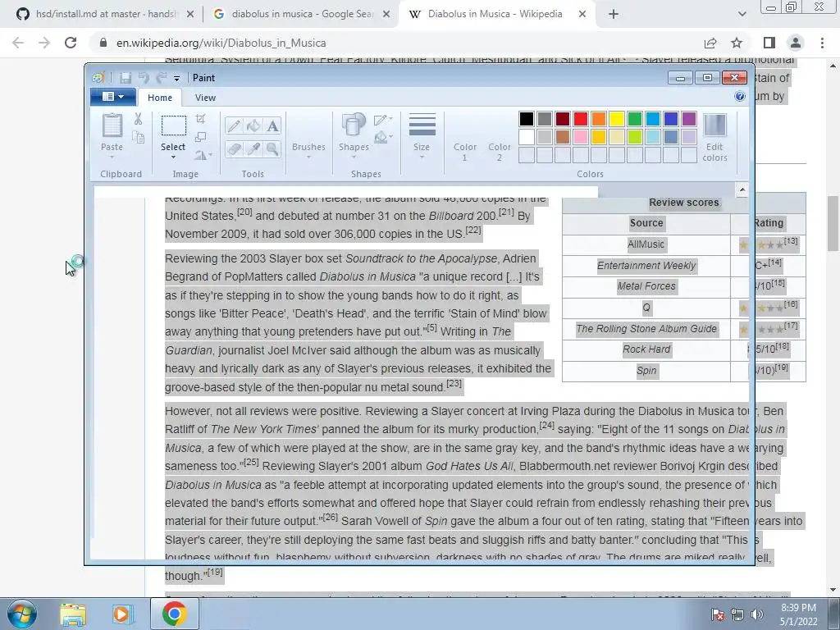Switch to the Home ribbon tab
Image resolution: width=840 pixels, height=630 pixels.
160,98
